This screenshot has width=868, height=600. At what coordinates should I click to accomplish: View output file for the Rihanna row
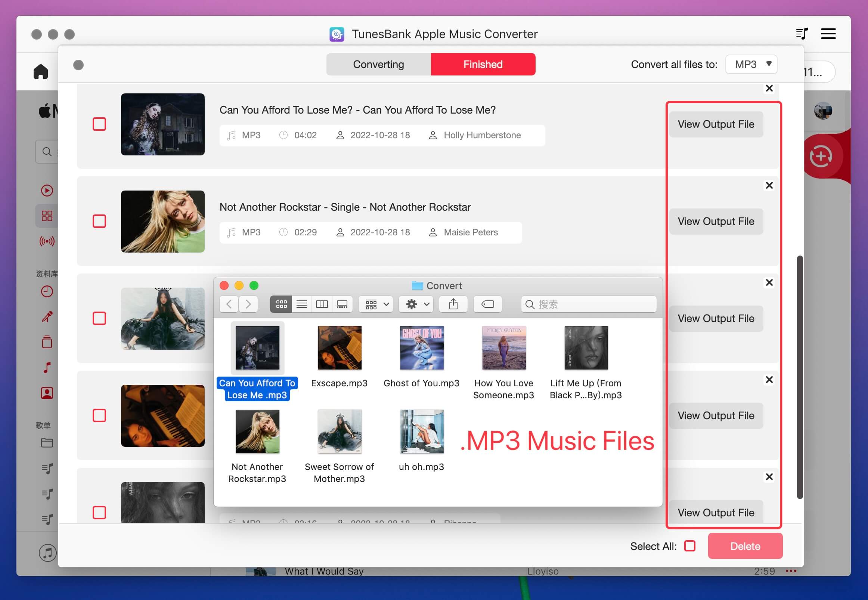point(716,512)
